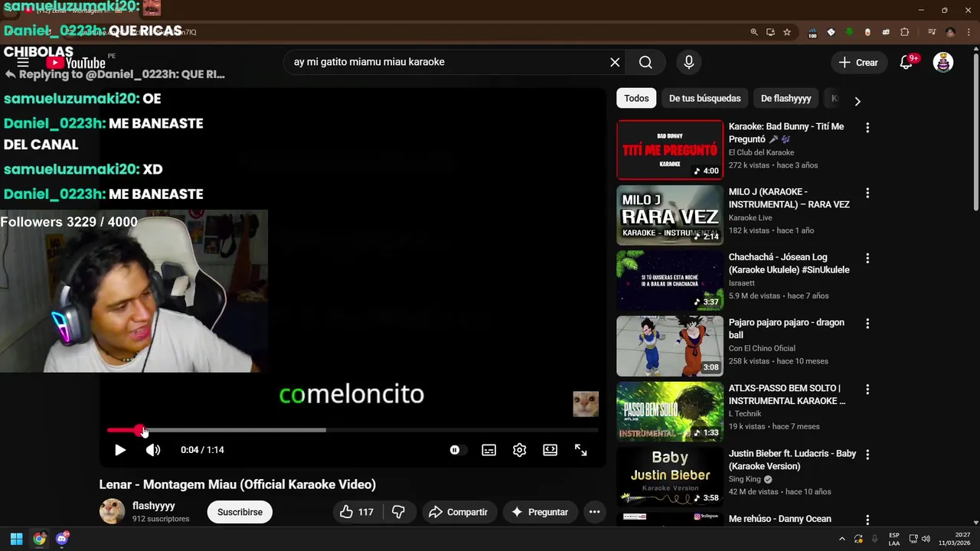Open the Preguntar ask button
The image size is (980, 551).
pos(540,512)
